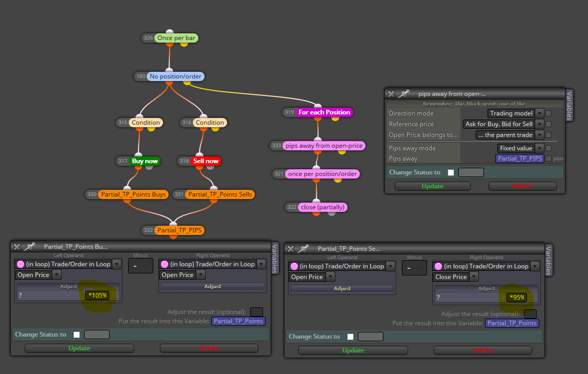Select the Buy now node

145,161
